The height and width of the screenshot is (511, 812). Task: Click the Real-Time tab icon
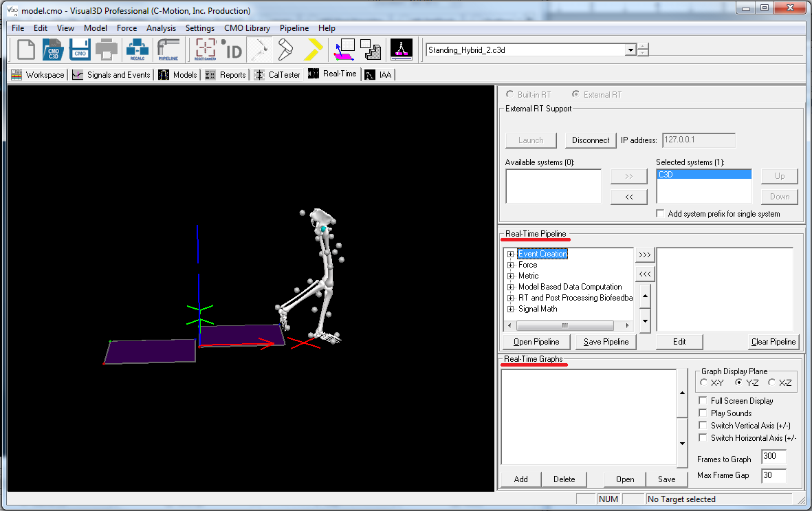coord(314,74)
